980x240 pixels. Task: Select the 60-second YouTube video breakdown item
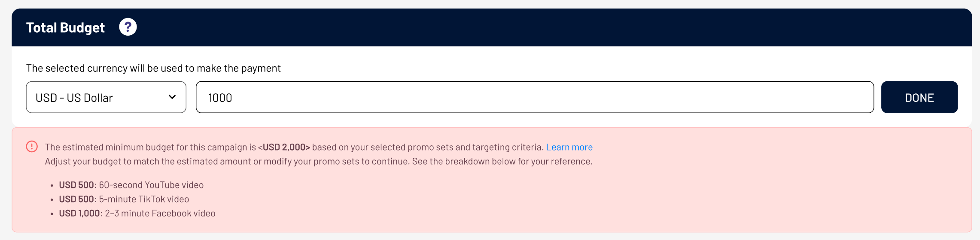(131, 185)
